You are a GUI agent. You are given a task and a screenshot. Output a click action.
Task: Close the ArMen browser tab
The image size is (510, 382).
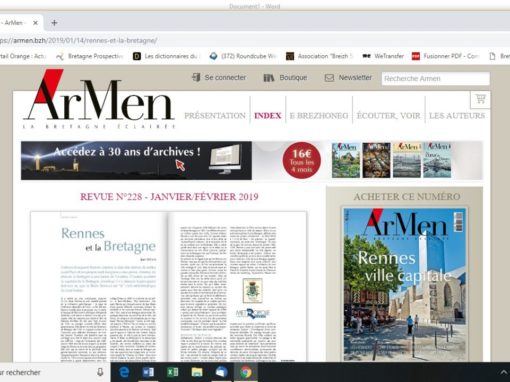point(35,23)
